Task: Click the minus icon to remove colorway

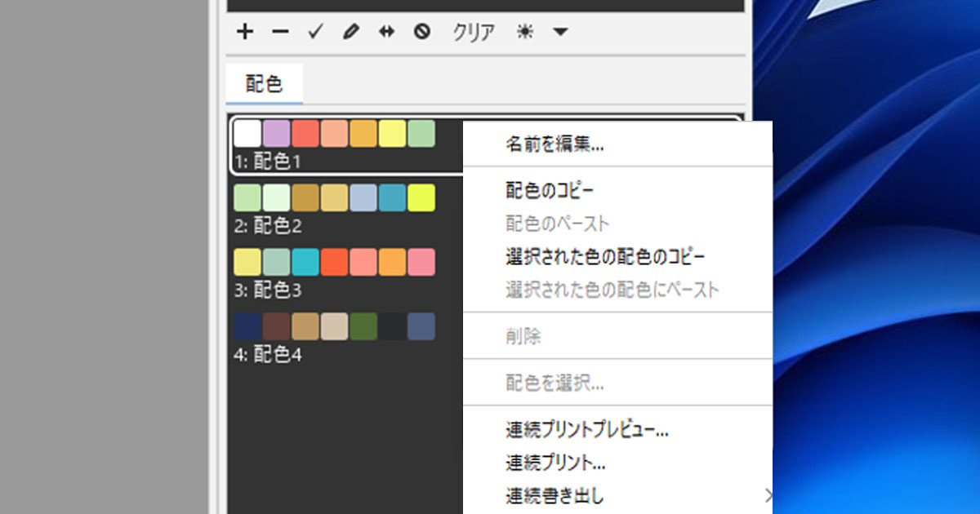Action: (x=280, y=32)
